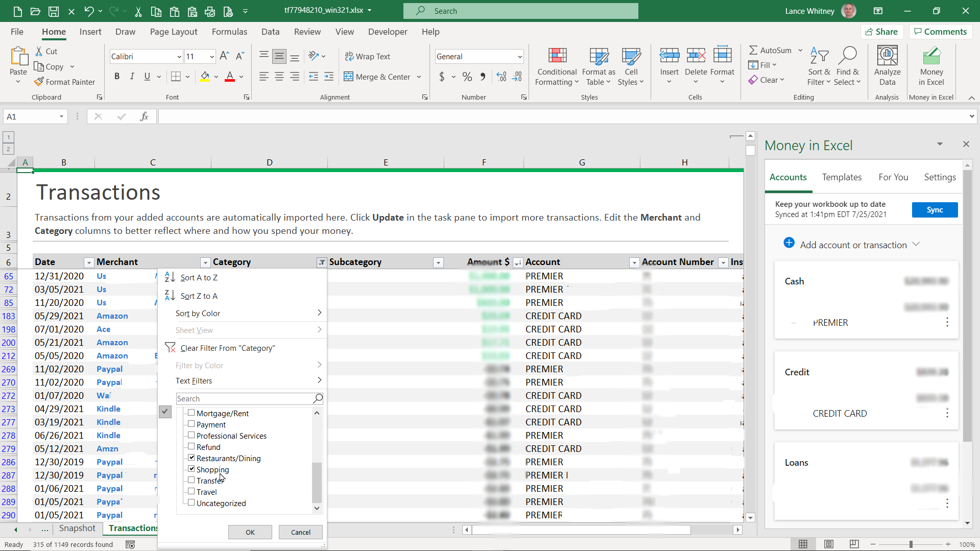Open the Comments button

coord(941,32)
